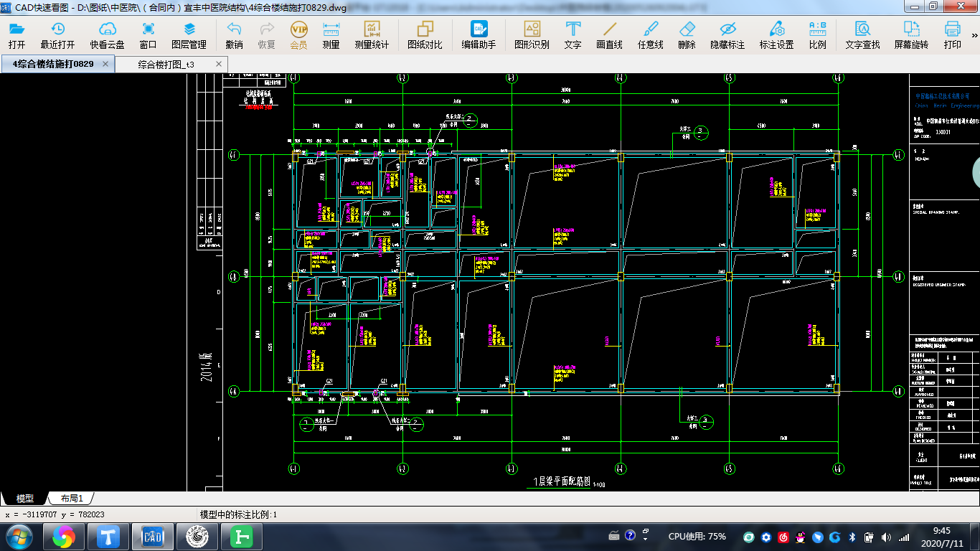Launch the 编辑助手 edit assistant
The width and height of the screenshot is (980, 551).
(479, 34)
